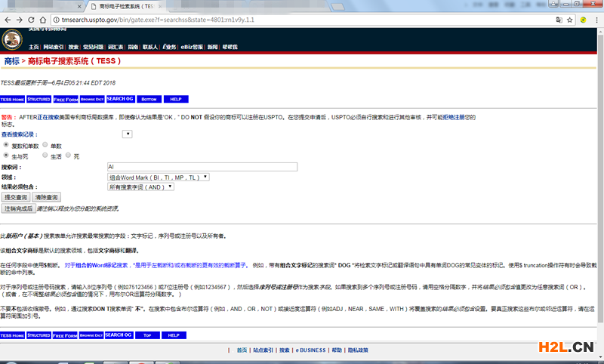Open the Chrome three-dot menu

[596, 20]
